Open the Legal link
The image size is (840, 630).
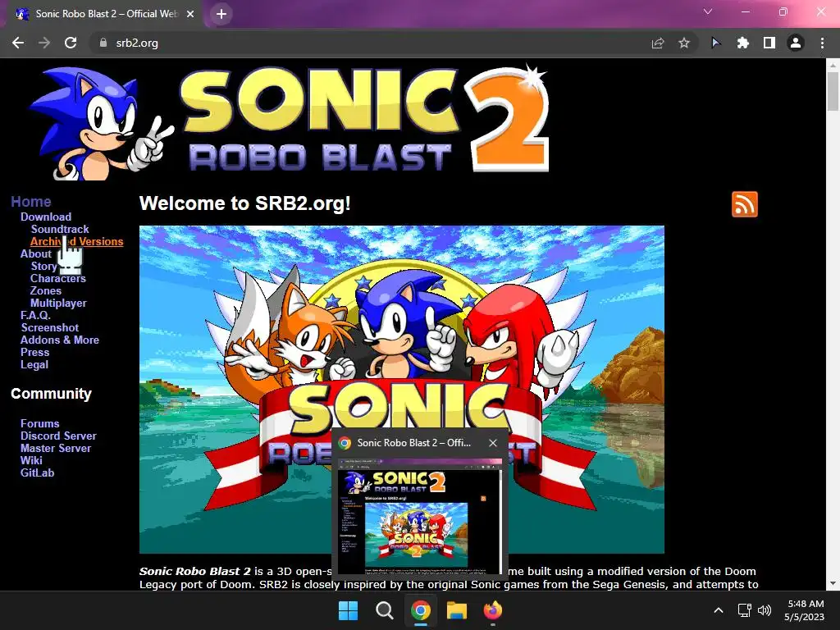pyautogui.click(x=34, y=365)
